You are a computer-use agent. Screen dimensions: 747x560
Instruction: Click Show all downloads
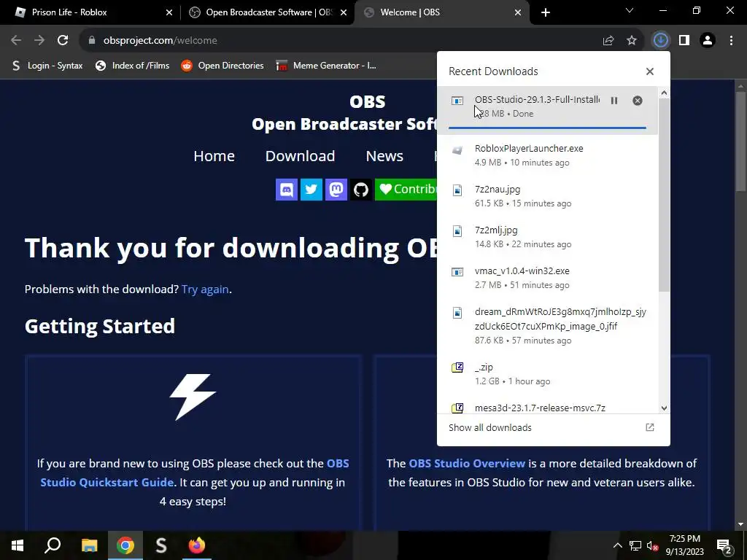click(x=553, y=427)
